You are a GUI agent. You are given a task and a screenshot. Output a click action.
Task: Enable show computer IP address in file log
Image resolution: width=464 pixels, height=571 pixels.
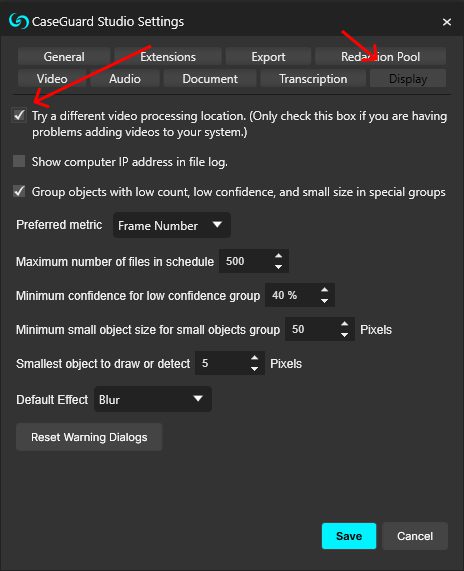[19, 161]
